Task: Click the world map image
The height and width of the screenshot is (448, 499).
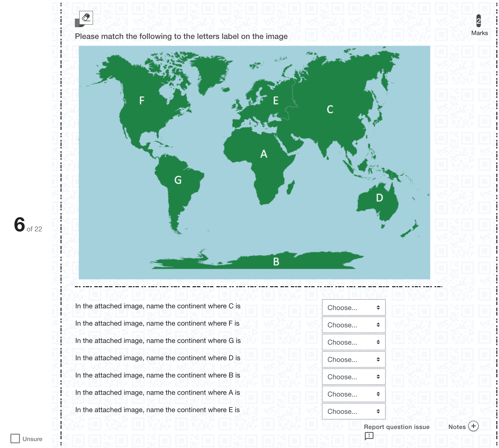Action: (x=254, y=162)
